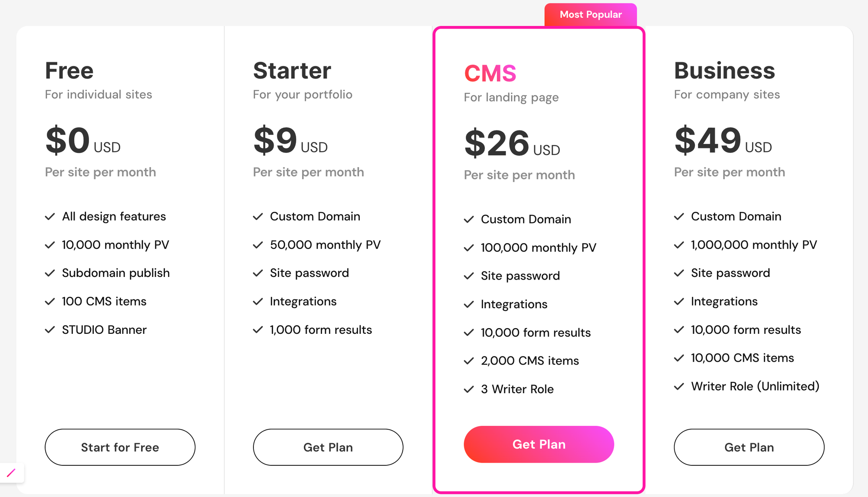Click the checkmark beside Writer Role (Unlimited)
868x497 pixels.
click(x=679, y=386)
